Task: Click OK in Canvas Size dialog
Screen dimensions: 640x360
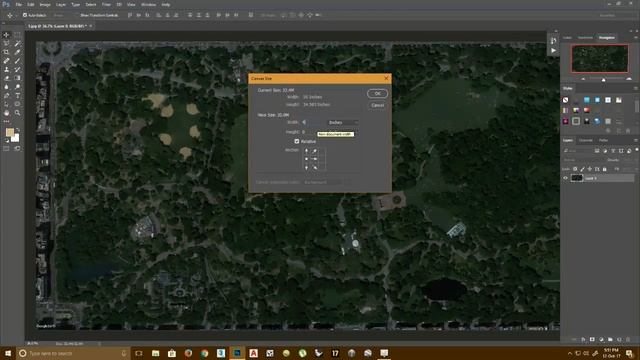Action: tap(377, 93)
